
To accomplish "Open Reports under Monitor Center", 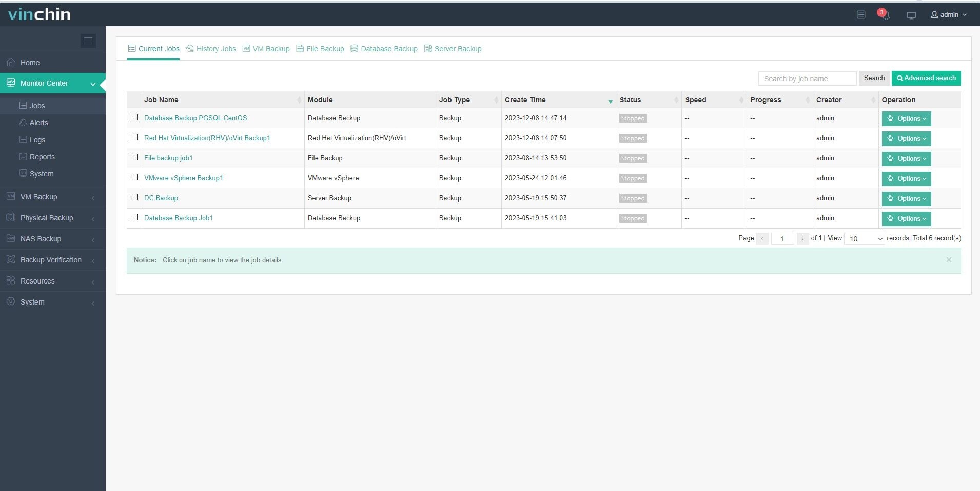I will tap(53, 157).
